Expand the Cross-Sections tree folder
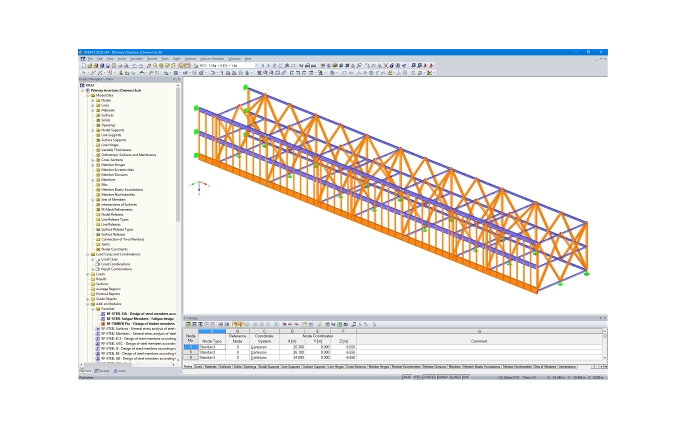 point(93,160)
